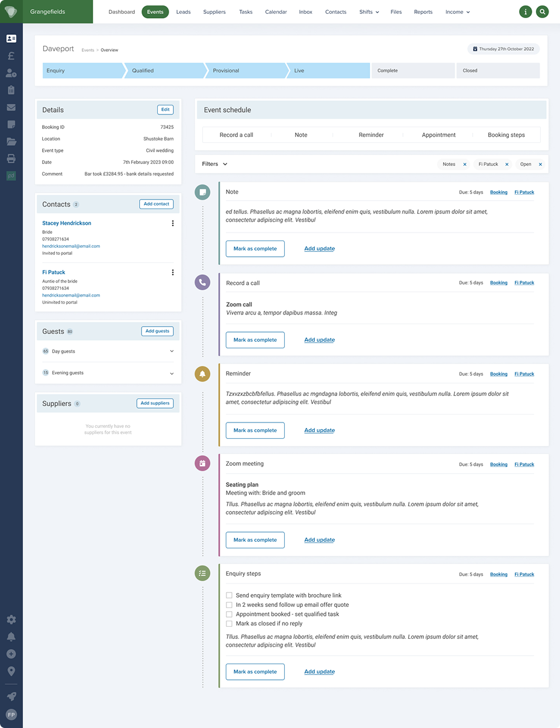The height and width of the screenshot is (728, 560).
Task: Check In 2 weeks send follow up email
Action: (229, 605)
